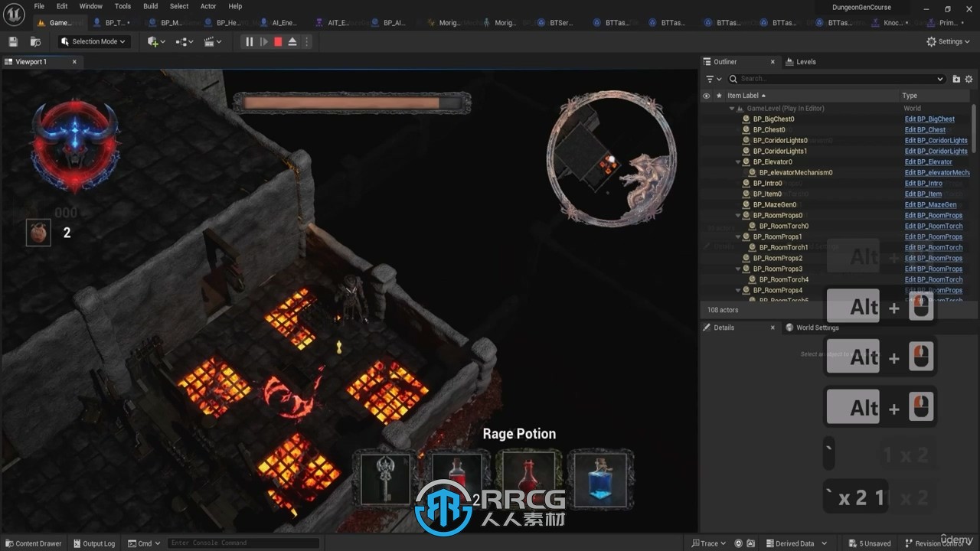Save the current level with the disk icon
The height and width of the screenshot is (551, 980).
tap(13, 41)
